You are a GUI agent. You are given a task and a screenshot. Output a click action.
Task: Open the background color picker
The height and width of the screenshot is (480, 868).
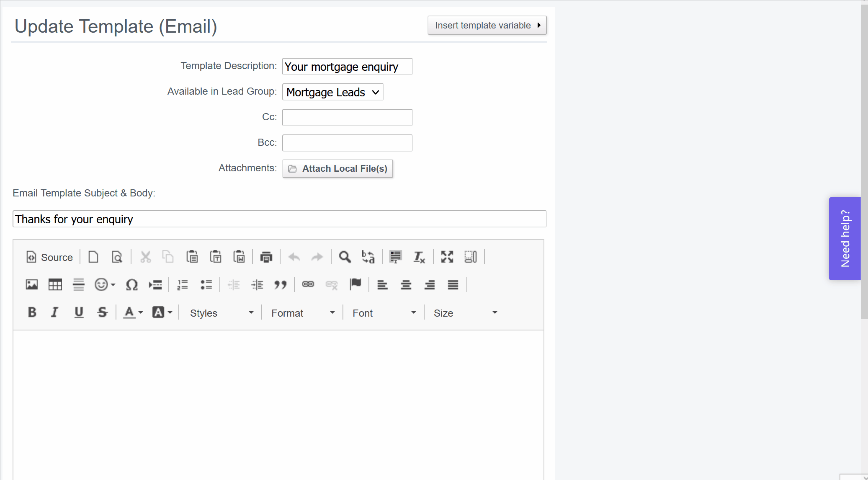coord(162,312)
